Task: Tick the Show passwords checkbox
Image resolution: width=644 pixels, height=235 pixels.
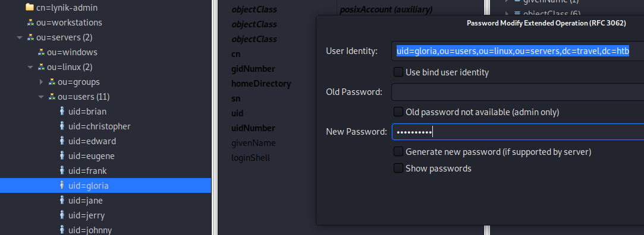Action: [398, 168]
